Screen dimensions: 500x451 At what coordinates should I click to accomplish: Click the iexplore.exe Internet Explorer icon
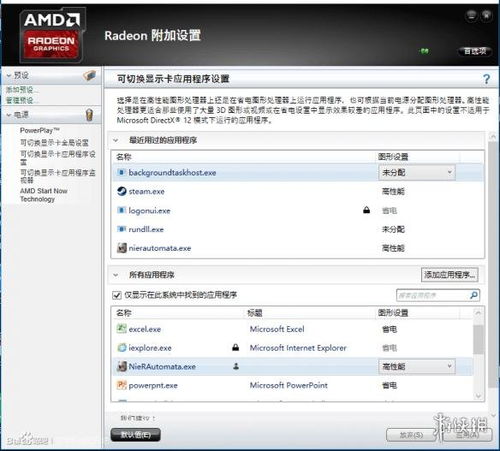pyautogui.click(x=122, y=348)
